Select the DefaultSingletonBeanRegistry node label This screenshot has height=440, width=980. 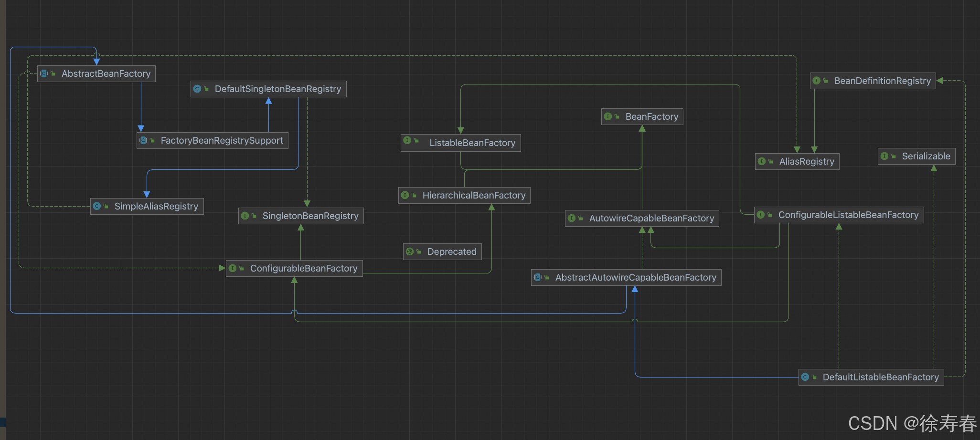(278, 89)
